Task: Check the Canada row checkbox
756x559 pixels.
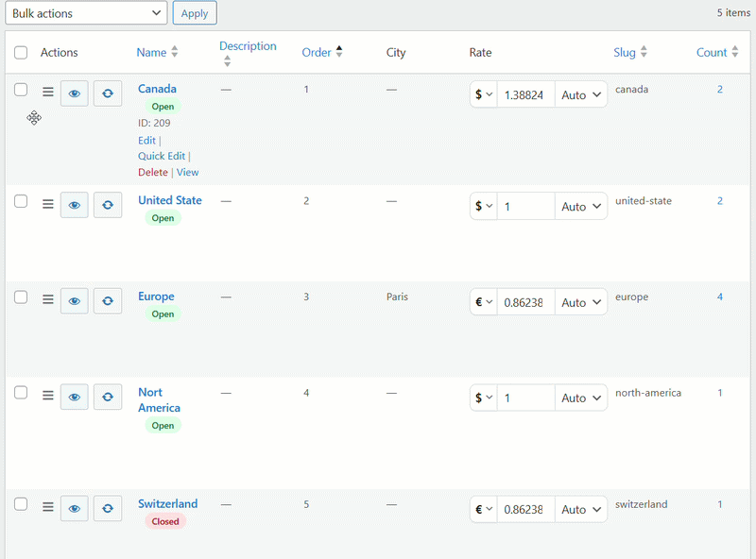Action: (21, 90)
